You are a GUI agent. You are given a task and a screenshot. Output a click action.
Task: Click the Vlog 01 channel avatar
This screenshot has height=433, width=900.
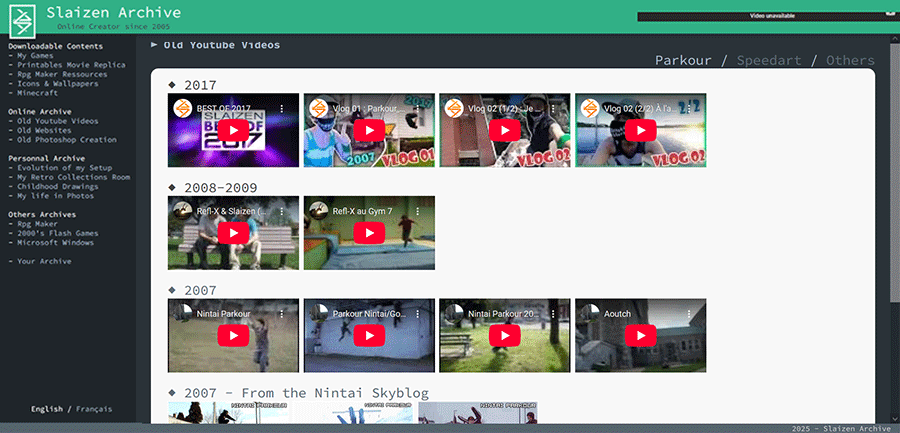coord(318,108)
